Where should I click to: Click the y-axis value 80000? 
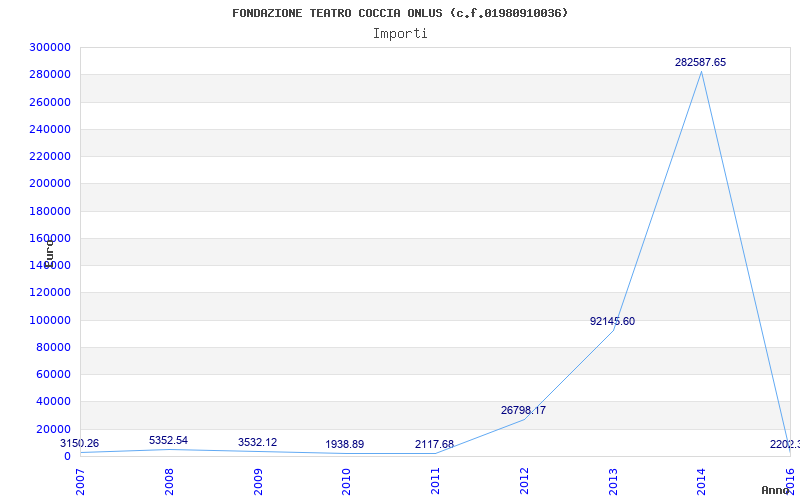[x=53, y=347]
